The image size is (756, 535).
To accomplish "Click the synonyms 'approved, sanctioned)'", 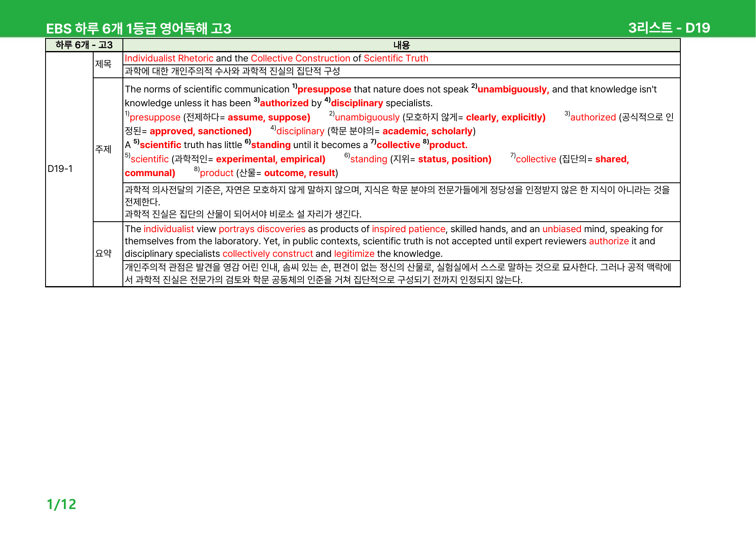I will point(201,131).
